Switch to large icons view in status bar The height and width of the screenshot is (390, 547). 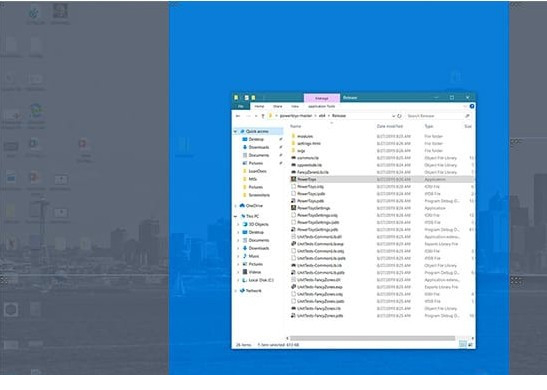coord(470,345)
